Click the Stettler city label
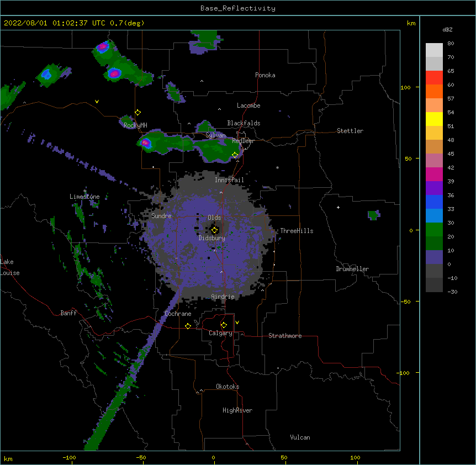 tap(350, 131)
